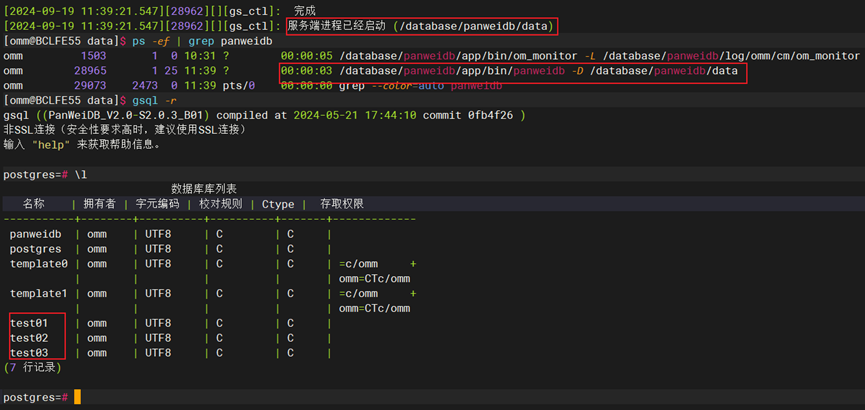The width and height of the screenshot is (865, 410).
Task: Click the 'test02' database name
Action: tap(29, 338)
